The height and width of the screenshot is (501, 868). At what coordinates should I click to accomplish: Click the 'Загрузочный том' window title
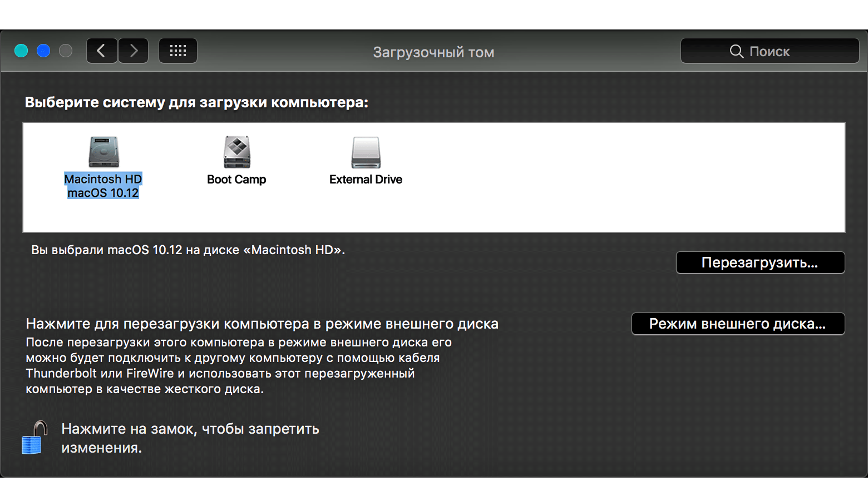point(433,52)
